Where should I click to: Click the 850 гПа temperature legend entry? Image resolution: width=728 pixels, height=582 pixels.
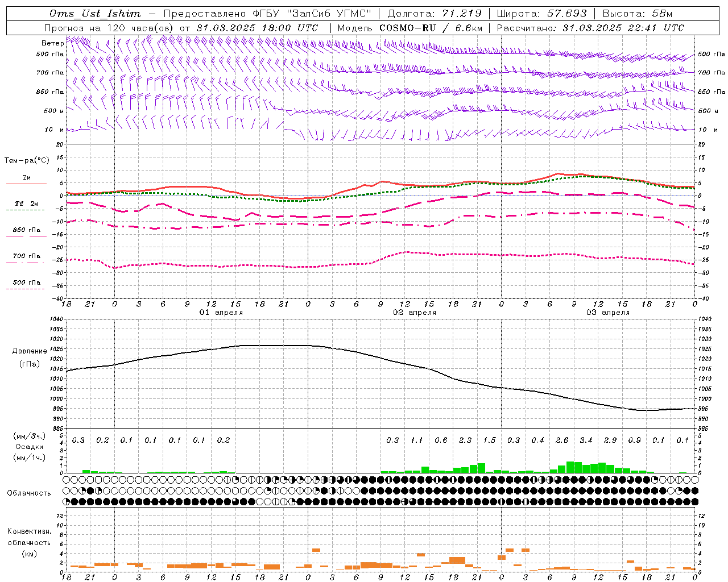26,230
